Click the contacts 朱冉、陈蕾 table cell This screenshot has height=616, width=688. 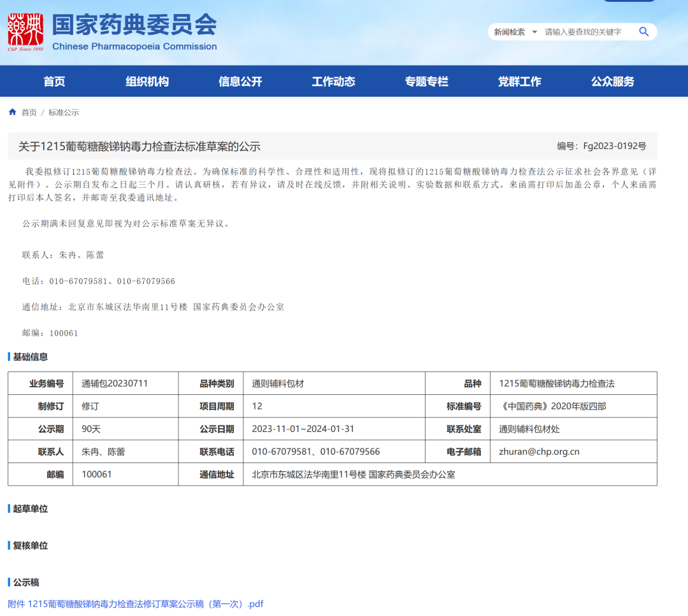coord(125,452)
